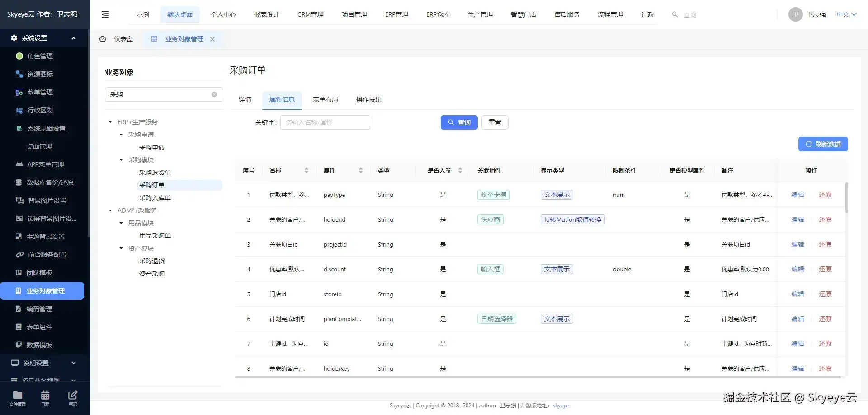
Task: Select 采购退货单 in the tree
Action: (x=155, y=173)
